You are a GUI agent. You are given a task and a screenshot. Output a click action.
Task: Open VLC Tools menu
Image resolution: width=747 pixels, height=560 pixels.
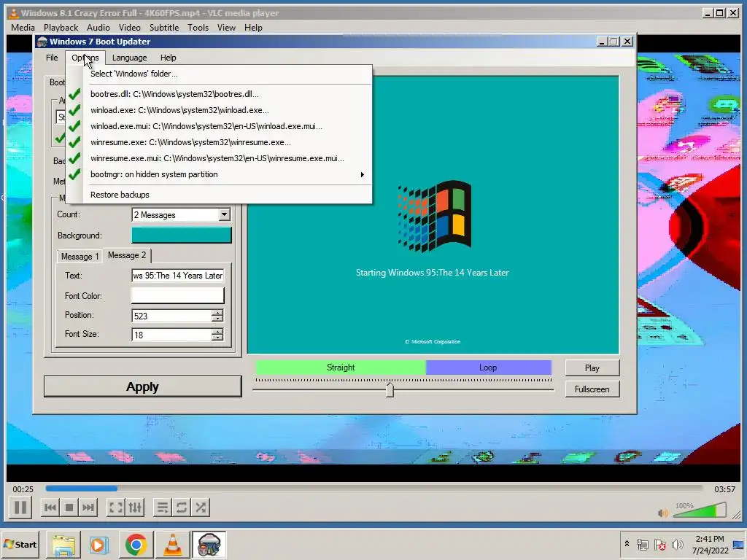pos(198,28)
